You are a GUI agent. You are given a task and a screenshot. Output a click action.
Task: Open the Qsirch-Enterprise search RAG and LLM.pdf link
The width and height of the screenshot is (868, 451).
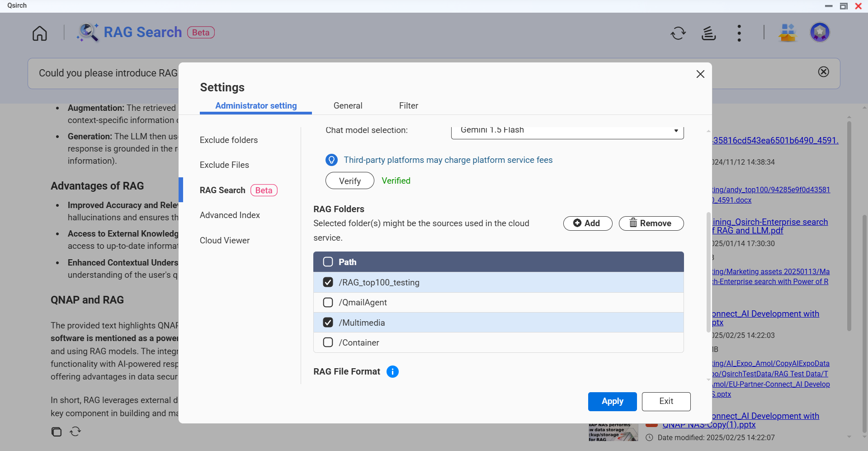click(x=770, y=226)
